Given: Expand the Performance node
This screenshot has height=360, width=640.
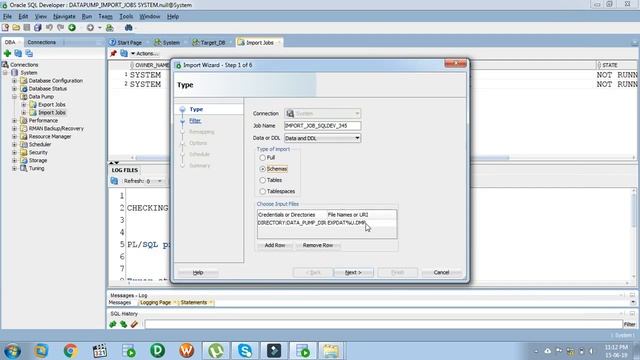Looking at the screenshot, I should click(x=15, y=121).
